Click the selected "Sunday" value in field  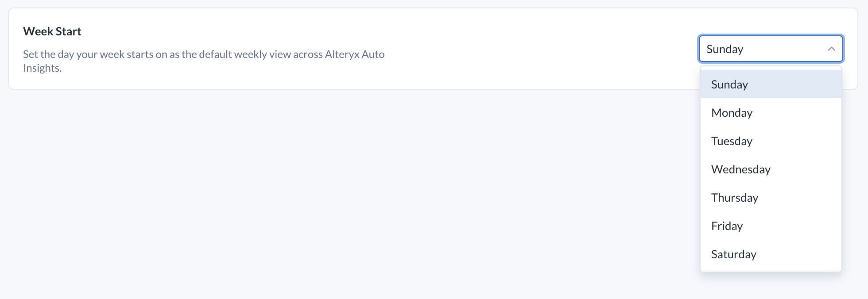725,49
